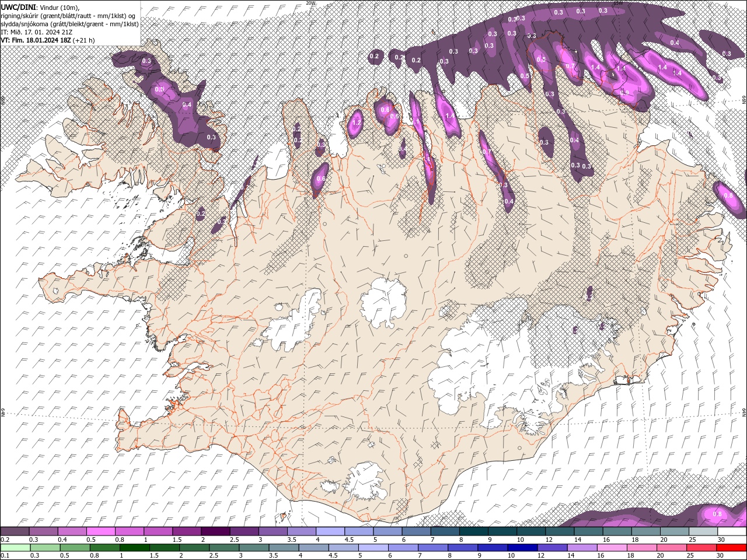This screenshot has width=747, height=560.
Task: Pick upper legend swatch starting at 0.4
Action: click(x=72, y=531)
